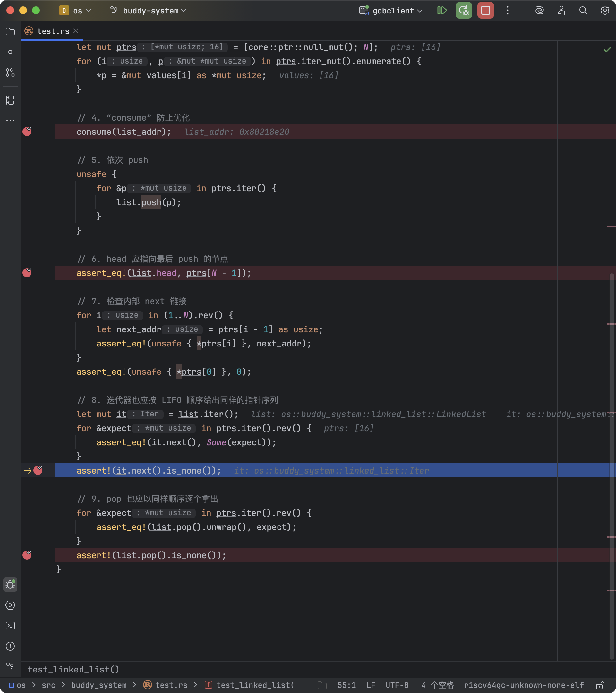Screen dimensions: 616x693
Task: Open the gdbclient run configuration dropdown
Action: coord(391,11)
